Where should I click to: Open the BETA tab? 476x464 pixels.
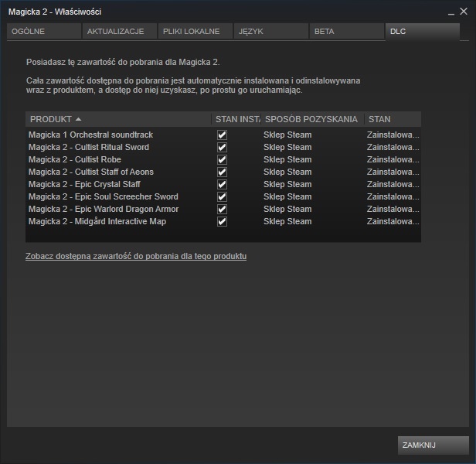coord(347,31)
